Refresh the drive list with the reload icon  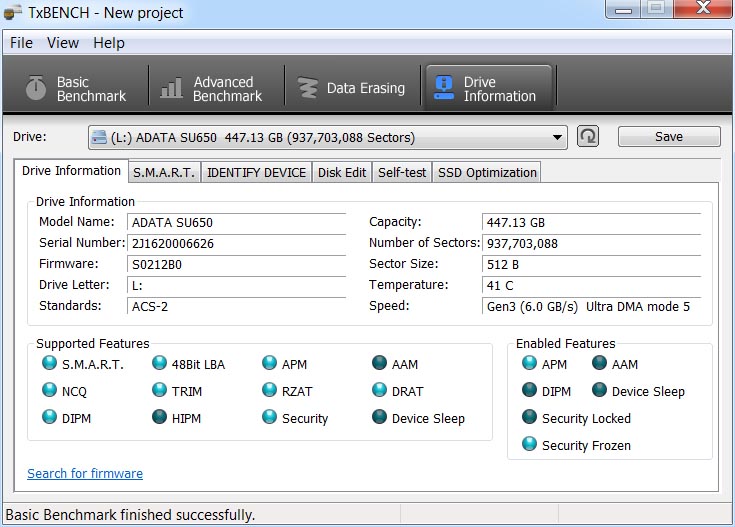click(x=588, y=137)
